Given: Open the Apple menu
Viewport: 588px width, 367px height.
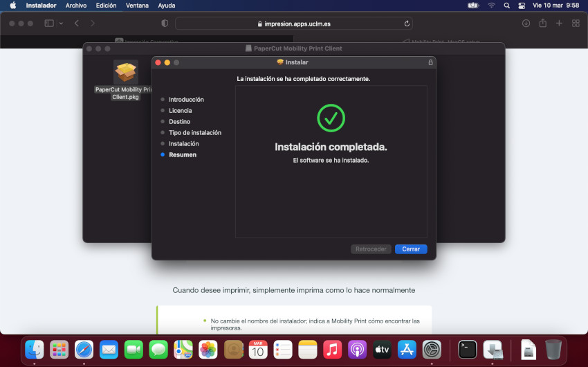Looking at the screenshot, I should (x=12, y=6).
